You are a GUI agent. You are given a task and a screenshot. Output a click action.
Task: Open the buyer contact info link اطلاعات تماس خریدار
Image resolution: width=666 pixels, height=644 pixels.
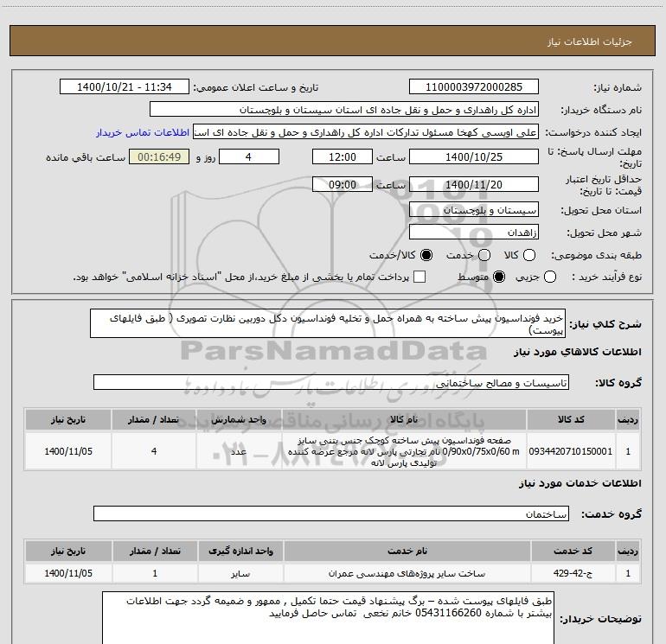pyautogui.click(x=143, y=133)
